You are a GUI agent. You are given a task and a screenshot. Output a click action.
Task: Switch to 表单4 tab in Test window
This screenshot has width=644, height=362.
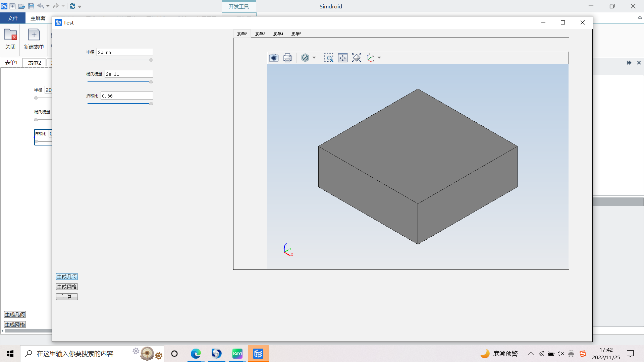pyautogui.click(x=278, y=34)
